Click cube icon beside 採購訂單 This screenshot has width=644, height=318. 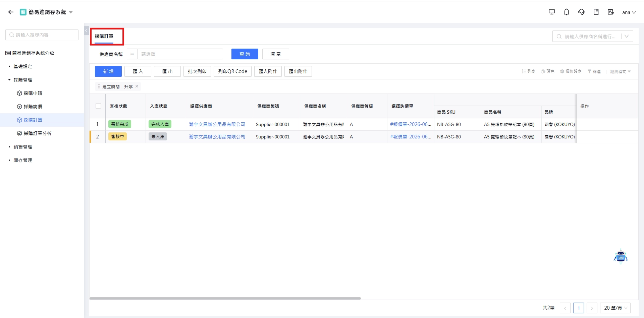click(19, 120)
